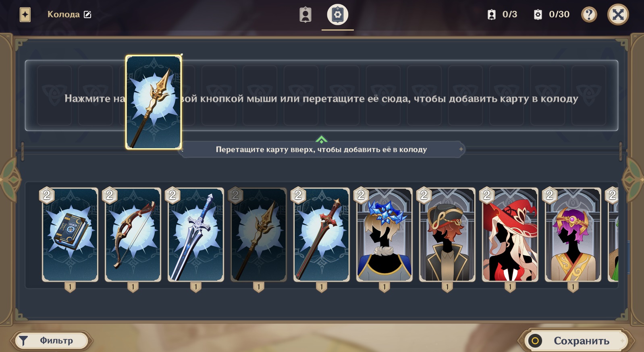Click the Сохранить button

click(x=575, y=341)
